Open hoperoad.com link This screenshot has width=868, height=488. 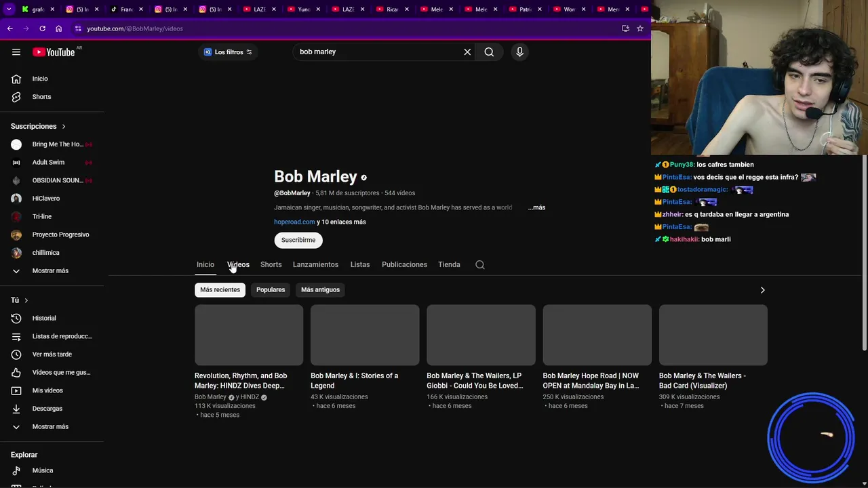(x=294, y=222)
